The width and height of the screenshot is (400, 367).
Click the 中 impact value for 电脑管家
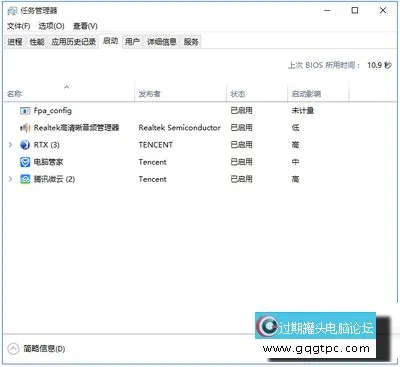coord(295,162)
